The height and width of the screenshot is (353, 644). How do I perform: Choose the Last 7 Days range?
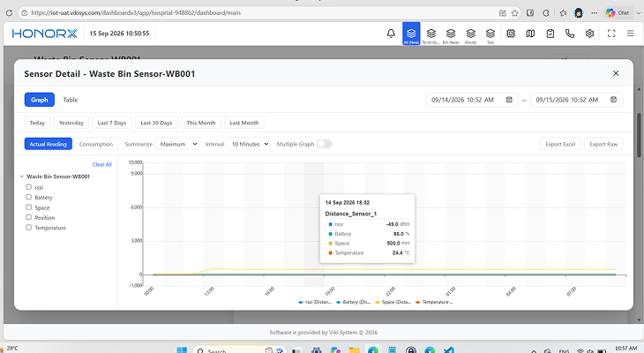[112, 123]
